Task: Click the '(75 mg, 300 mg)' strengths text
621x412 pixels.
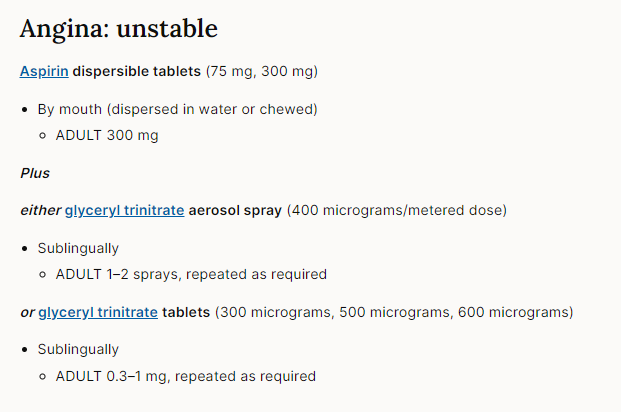Action: click(262, 71)
